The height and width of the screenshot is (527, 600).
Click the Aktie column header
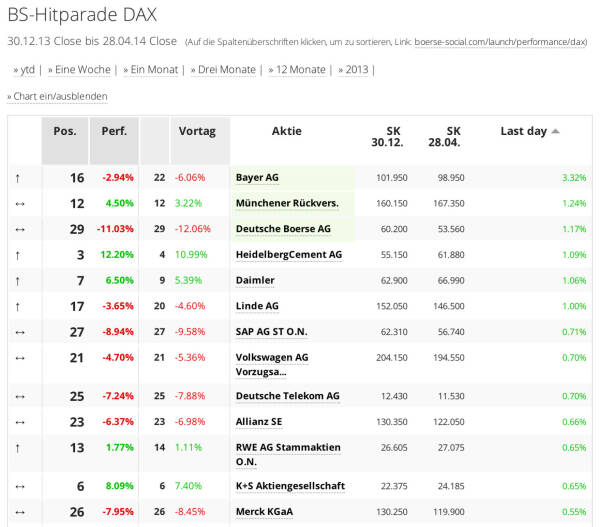click(x=286, y=131)
